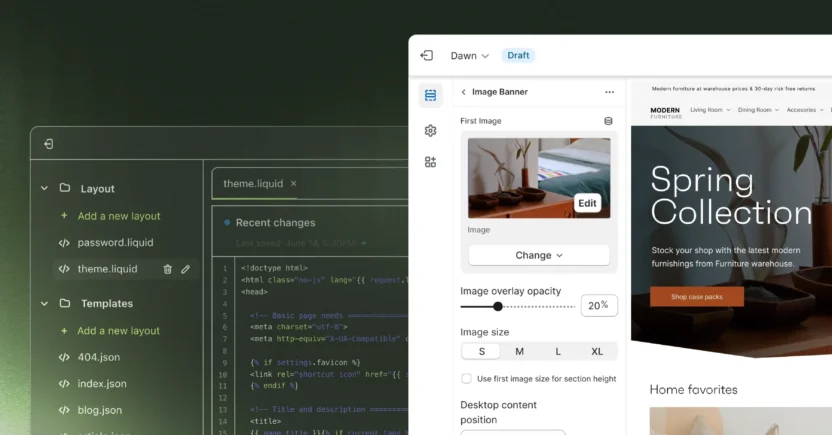Collapse the Layout folder
The height and width of the screenshot is (435, 832).
[x=44, y=188]
